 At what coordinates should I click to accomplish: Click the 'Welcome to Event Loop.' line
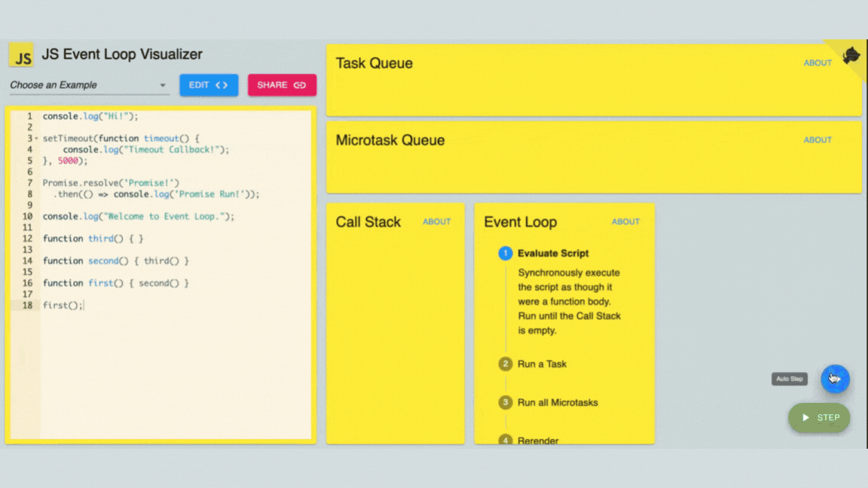coord(139,216)
